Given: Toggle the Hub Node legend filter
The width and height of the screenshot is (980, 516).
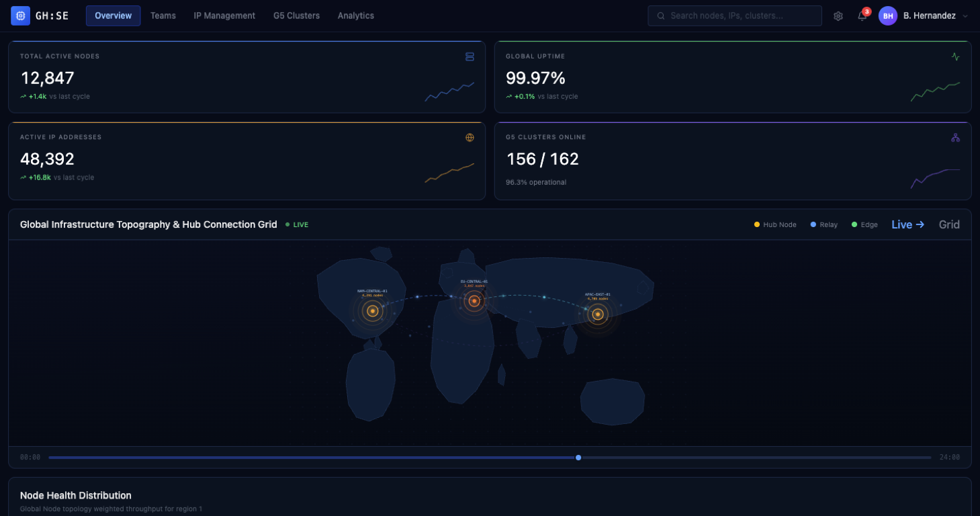Looking at the screenshot, I should tap(775, 225).
